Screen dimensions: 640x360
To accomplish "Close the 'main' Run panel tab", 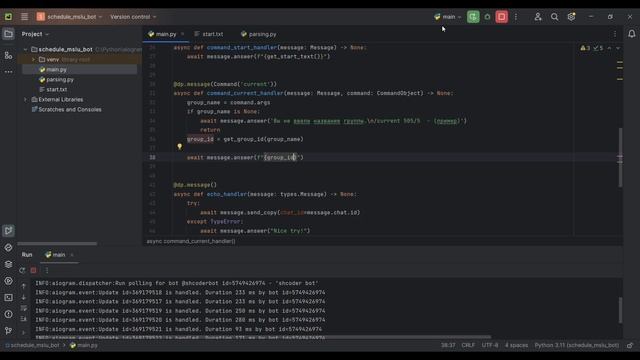I will pos(72,255).
